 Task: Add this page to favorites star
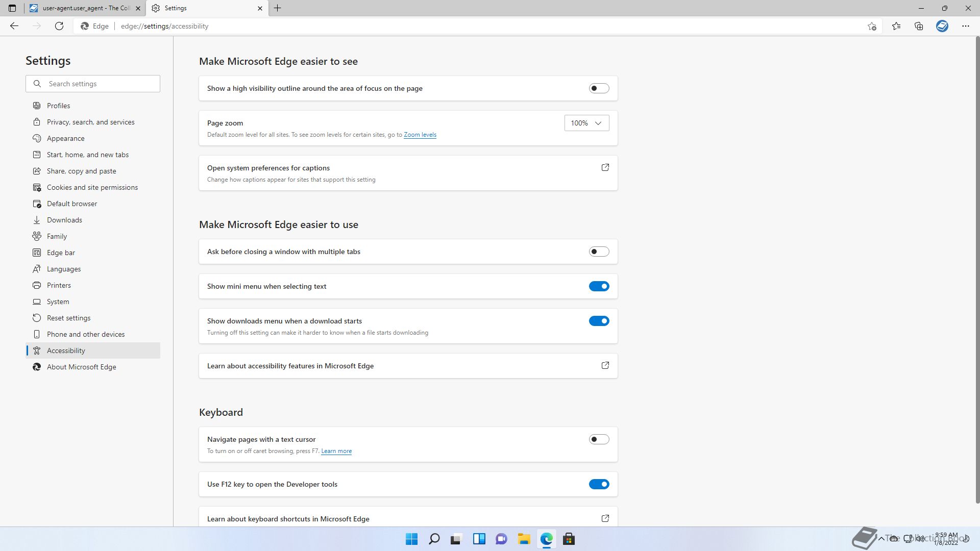[x=872, y=26]
